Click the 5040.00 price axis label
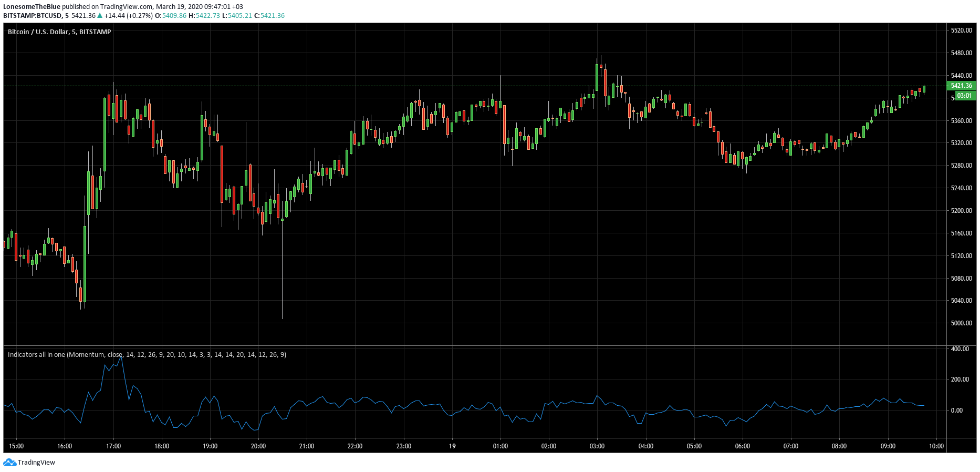This screenshot has width=980, height=472. click(x=961, y=301)
